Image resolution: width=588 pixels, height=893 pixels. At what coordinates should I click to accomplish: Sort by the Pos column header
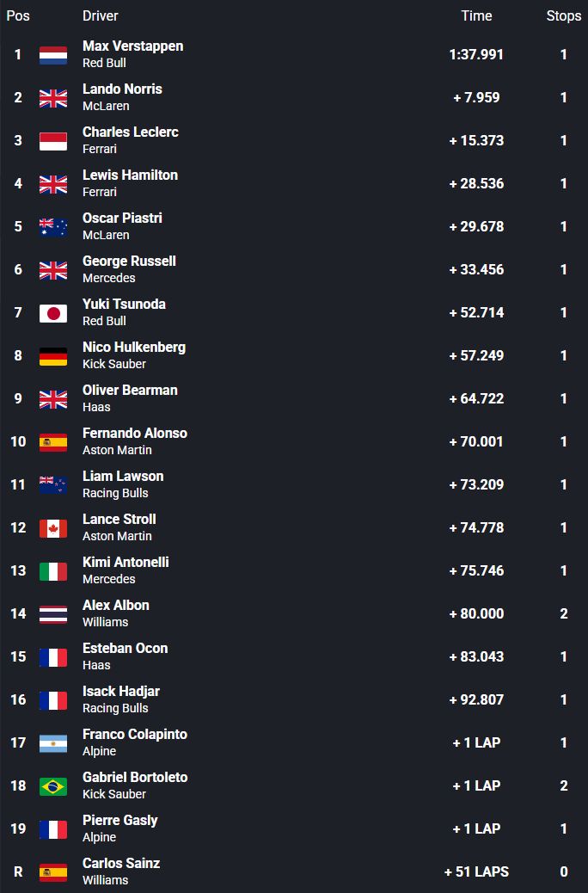click(x=18, y=15)
